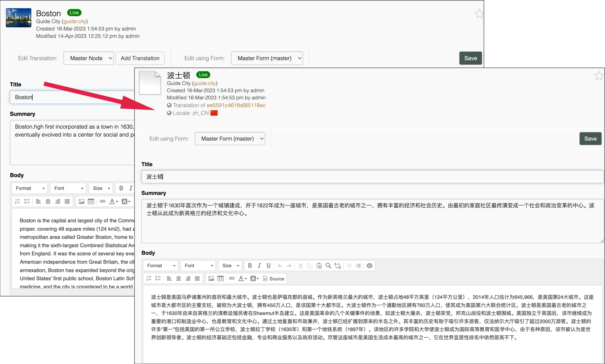Viewport: 605px width, 364px height.
Task: Toggle Bold in the Boston body toolbar
Action: click(121, 188)
